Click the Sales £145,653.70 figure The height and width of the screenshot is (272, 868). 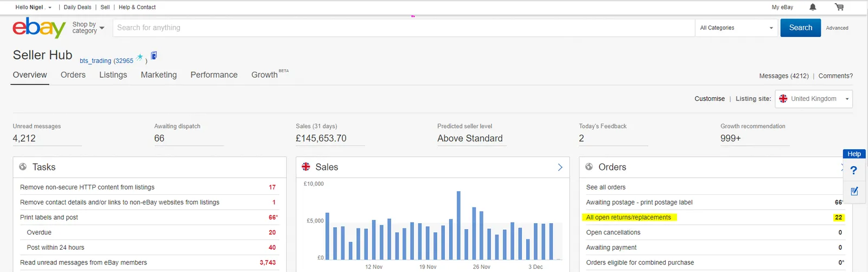[x=321, y=138]
